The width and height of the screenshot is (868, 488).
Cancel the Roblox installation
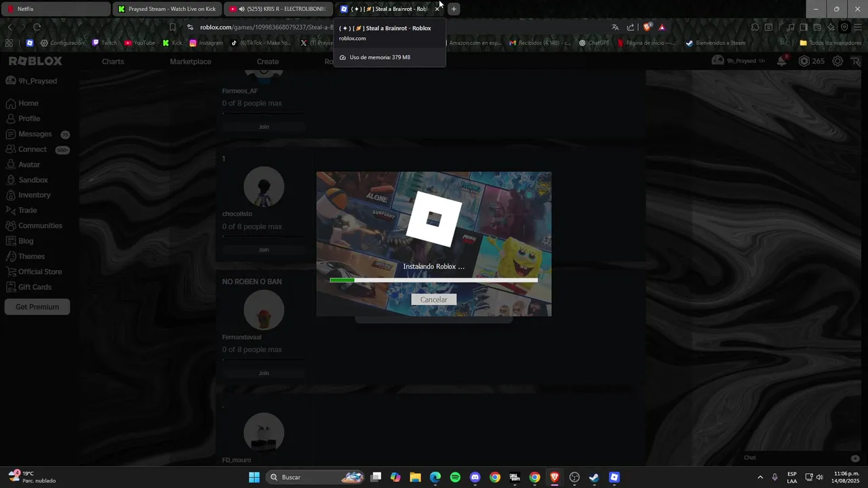[433, 300]
